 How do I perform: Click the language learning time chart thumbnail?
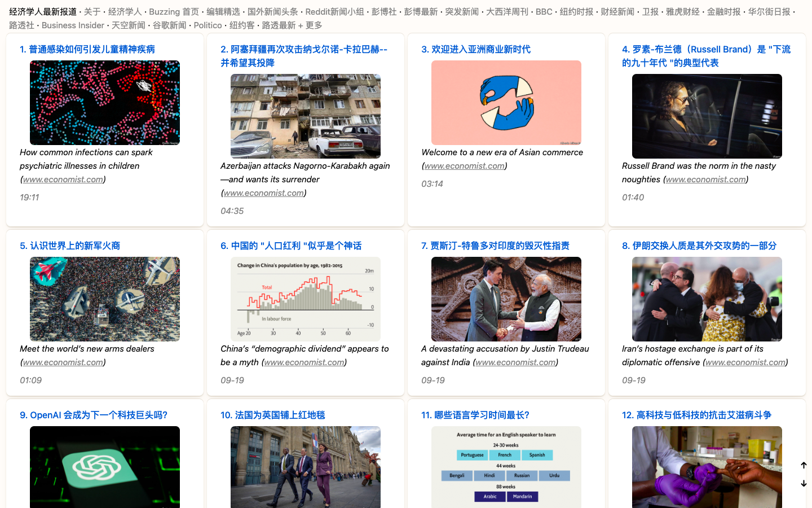506,467
